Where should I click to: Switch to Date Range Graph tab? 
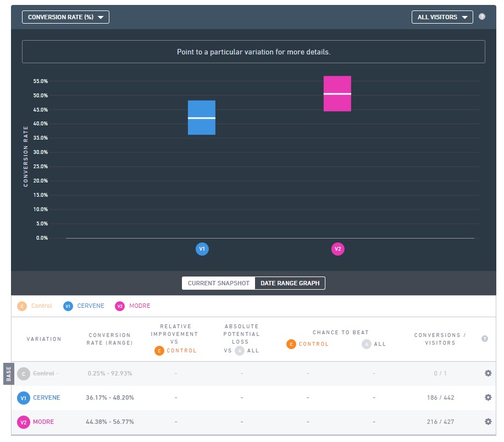[290, 283]
